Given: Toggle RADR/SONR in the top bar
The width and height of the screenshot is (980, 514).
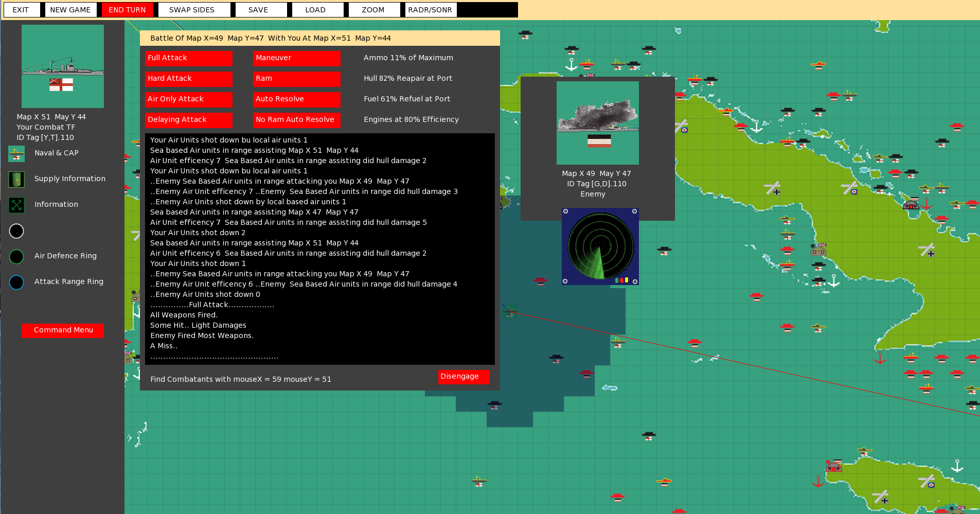Looking at the screenshot, I should [x=430, y=10].
